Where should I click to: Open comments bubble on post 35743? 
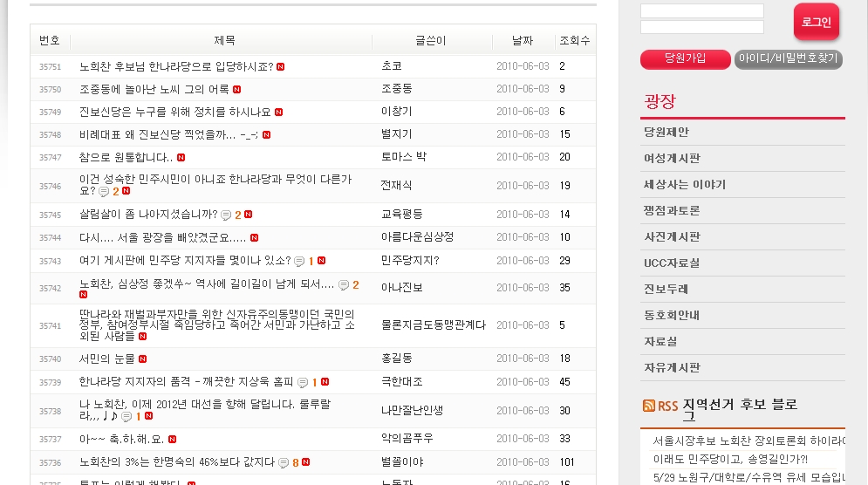[299, 262]
